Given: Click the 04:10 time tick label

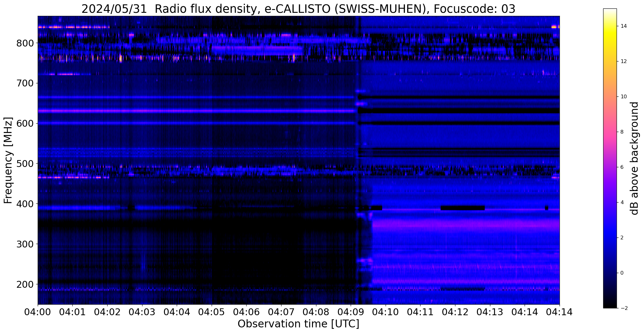Looking at the screenshot, I should [386, 312].
